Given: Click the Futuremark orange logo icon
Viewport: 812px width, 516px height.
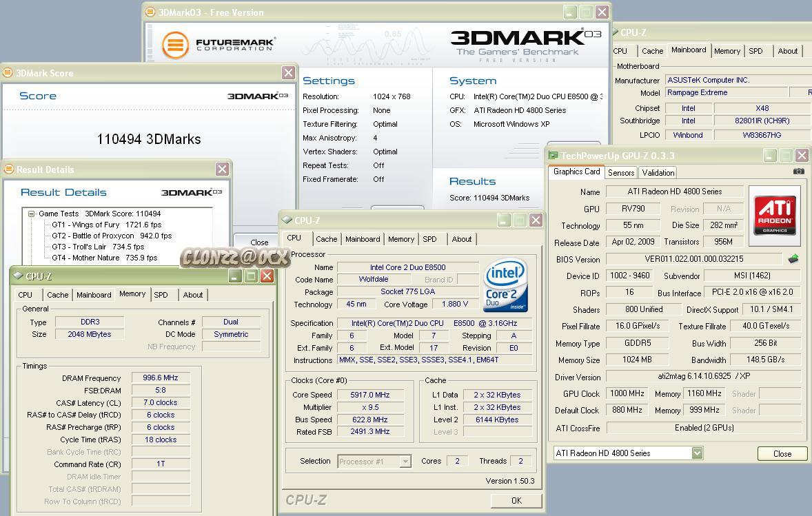Looking at the screenshot, I should pyautogui.click(x=175, y=45).
